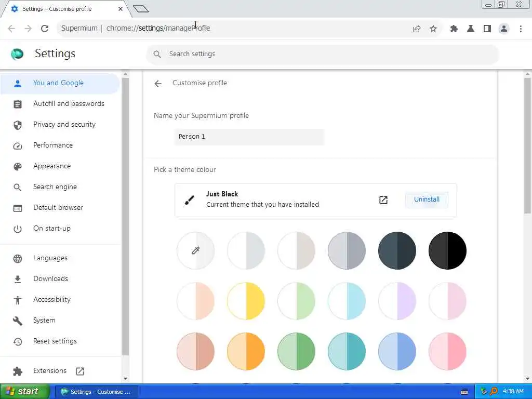The width and height of the screenshot is (532, 399).
Task: Click the Person 1 profile name field
Action: [x=249, y=137]
